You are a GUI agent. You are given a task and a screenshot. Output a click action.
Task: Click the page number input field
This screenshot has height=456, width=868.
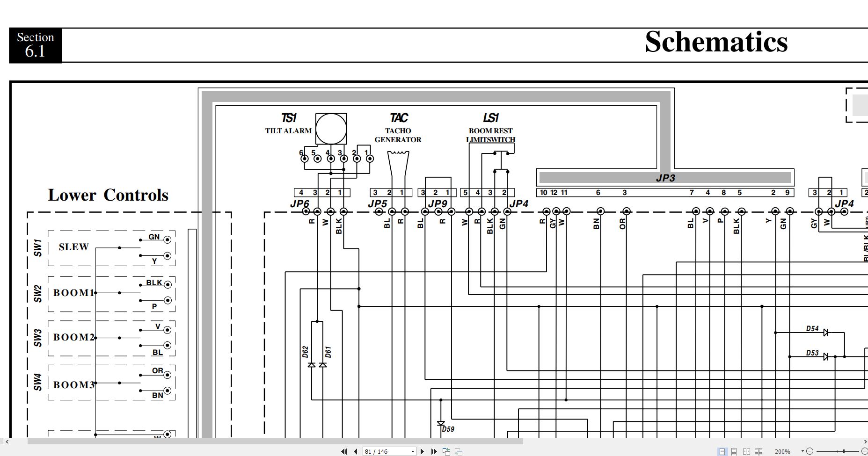(x=385, y=451)
